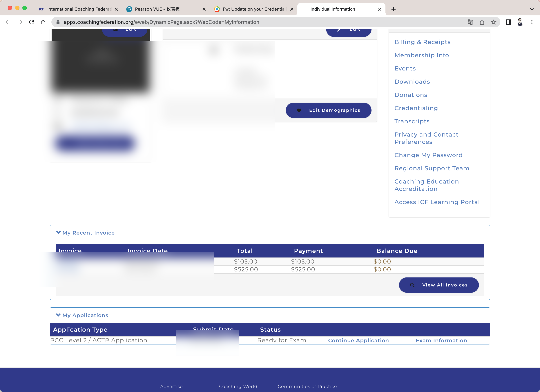Switch to International Coaching Federation tab
This screenshot has height=392, width=540.
coord(79,9)
